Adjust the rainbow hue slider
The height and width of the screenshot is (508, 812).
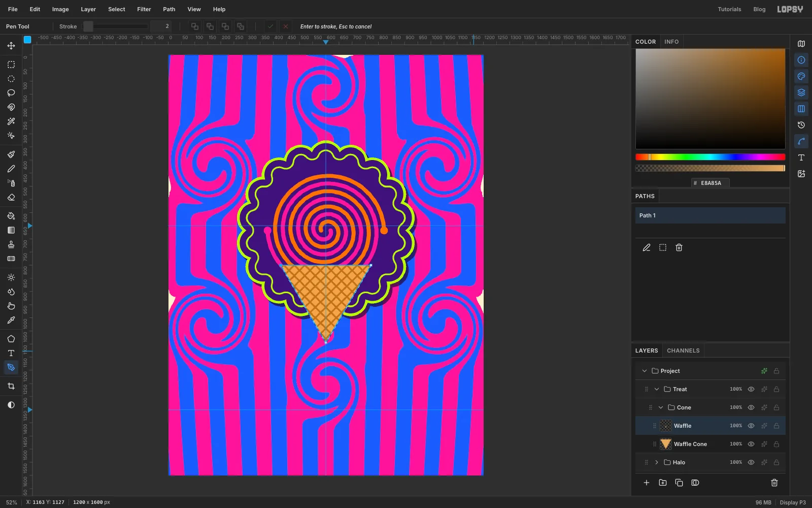[710, 157]
